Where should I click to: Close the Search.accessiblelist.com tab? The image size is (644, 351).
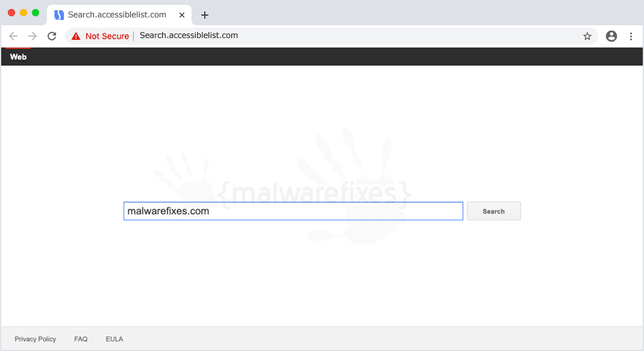pyautogui.click(x=182, y=15)
